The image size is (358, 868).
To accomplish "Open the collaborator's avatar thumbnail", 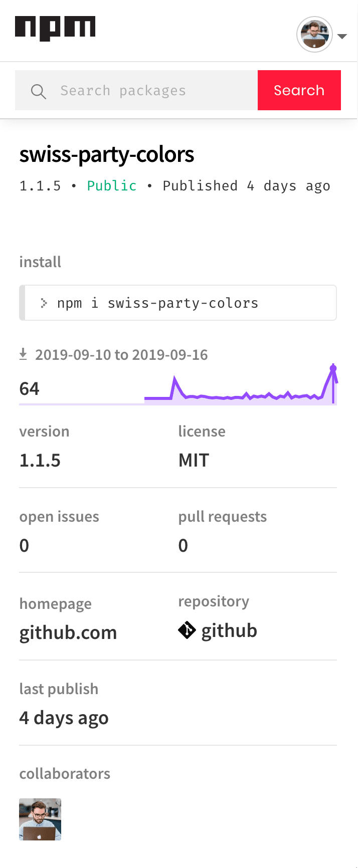I will (40, 819).
